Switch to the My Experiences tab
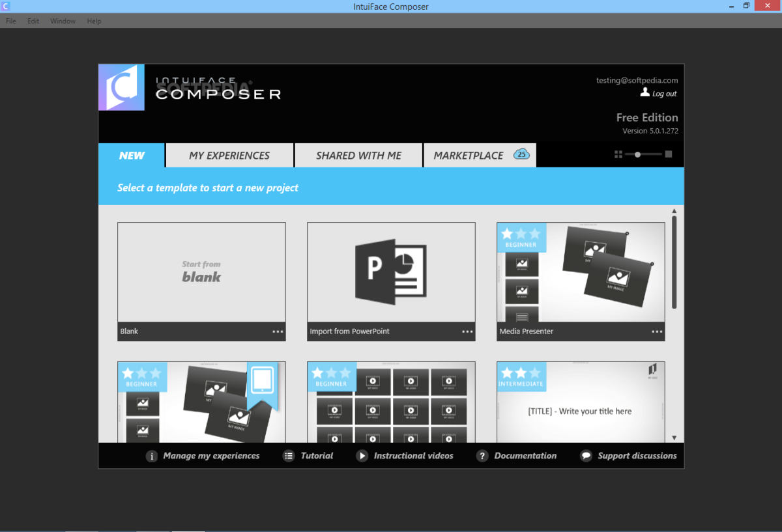This screenshot has height=532, width=782. pyautogui.click(x=229, y=156)
